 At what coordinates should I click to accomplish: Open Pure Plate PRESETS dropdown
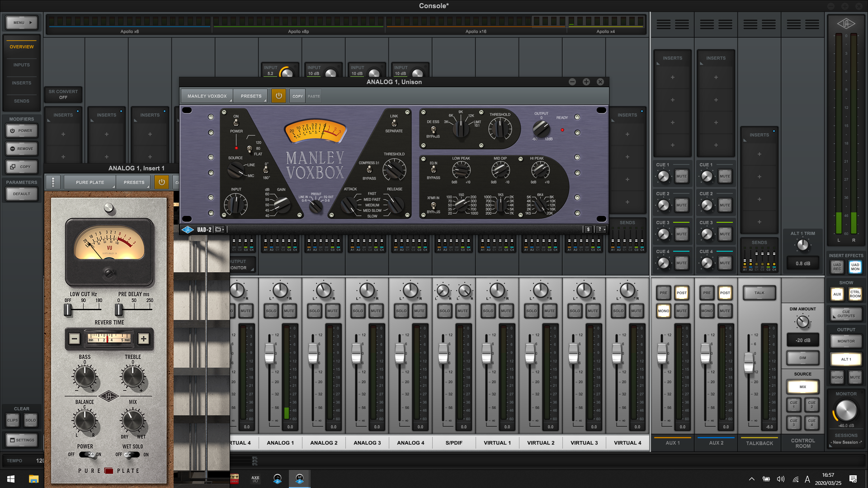click(x=134, y=182)
